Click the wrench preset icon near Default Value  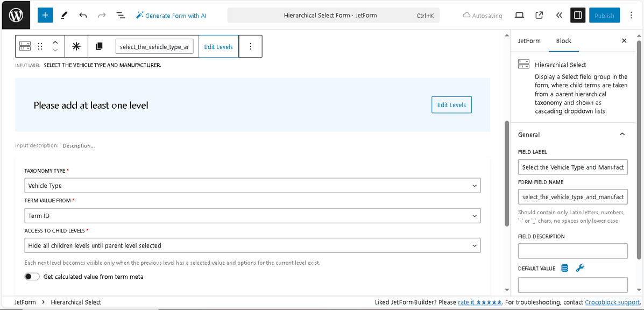point(580,267)
